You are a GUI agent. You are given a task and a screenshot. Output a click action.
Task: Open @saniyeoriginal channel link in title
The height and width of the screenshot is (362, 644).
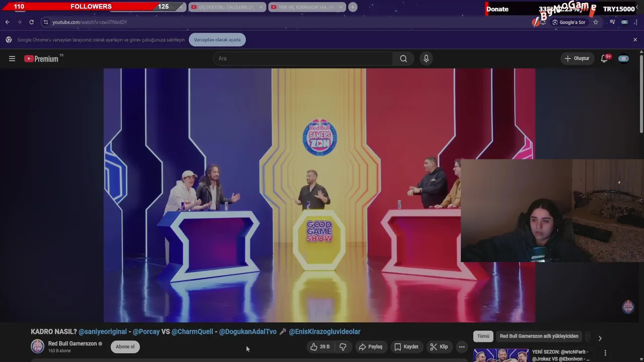click(x=103, y=332)
